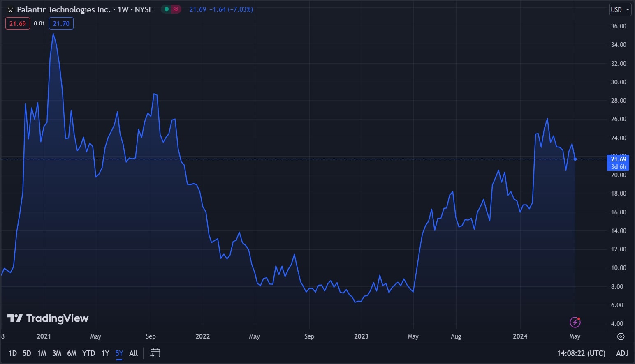Viewport: 635px width, 364px height.
Task: Click the circle icon before symbol name
Action: click(x=11, y=9)
